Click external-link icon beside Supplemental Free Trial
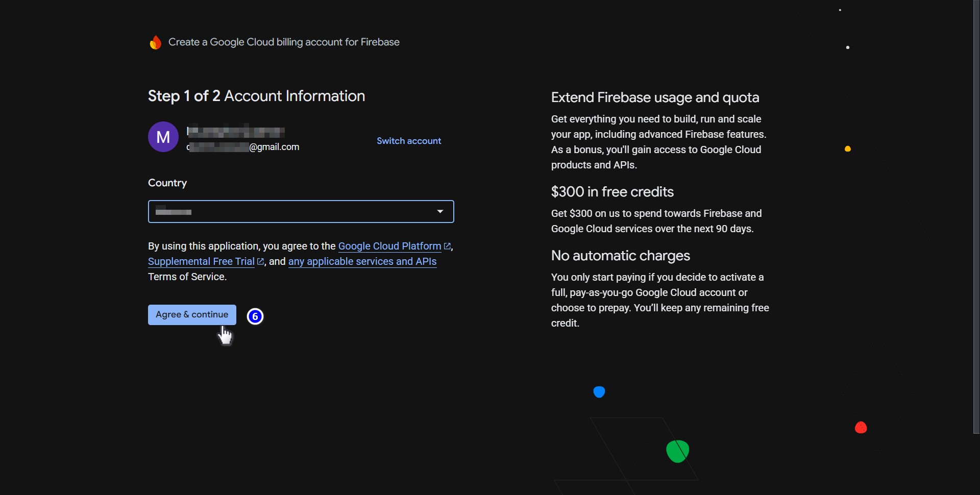 260,261
